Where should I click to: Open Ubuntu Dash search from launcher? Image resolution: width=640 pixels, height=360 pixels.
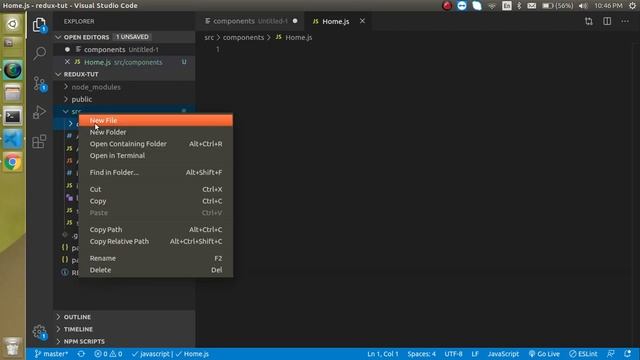(12, 24)
